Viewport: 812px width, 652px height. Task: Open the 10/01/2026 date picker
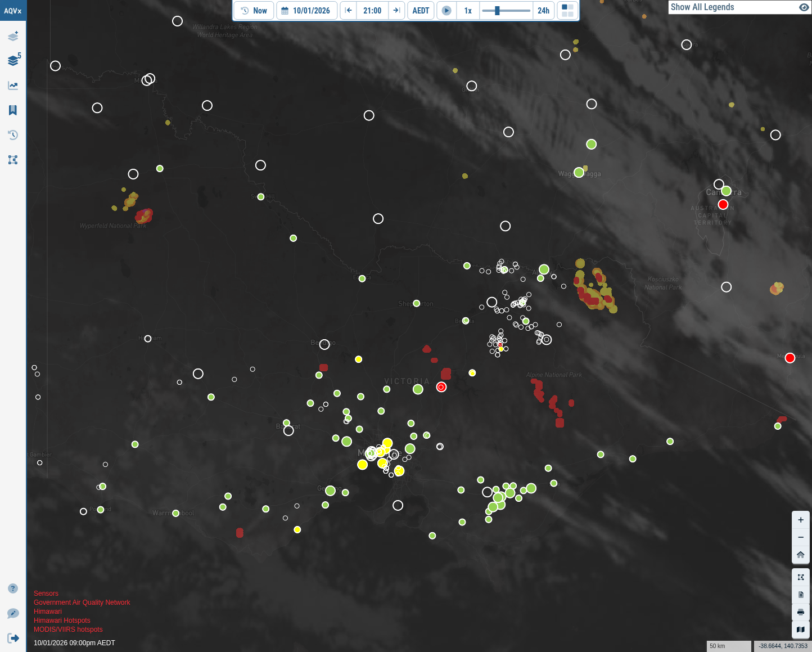307,11
